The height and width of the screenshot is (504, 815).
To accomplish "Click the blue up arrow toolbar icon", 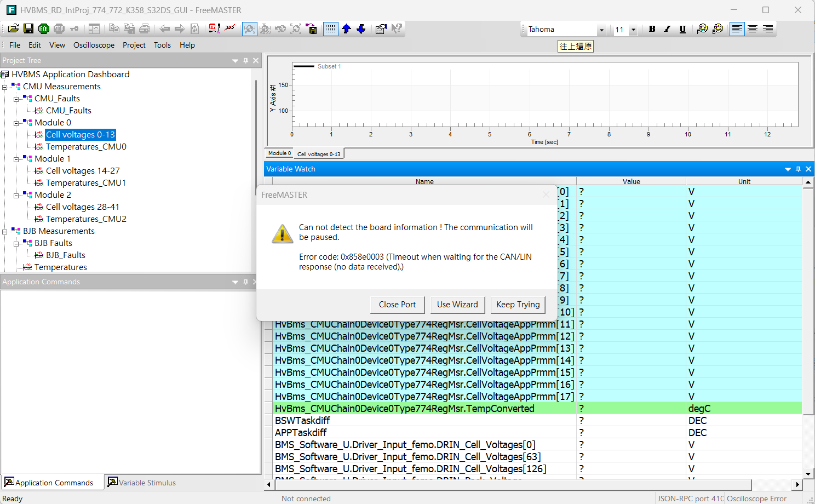I will (x=346, y=29).
